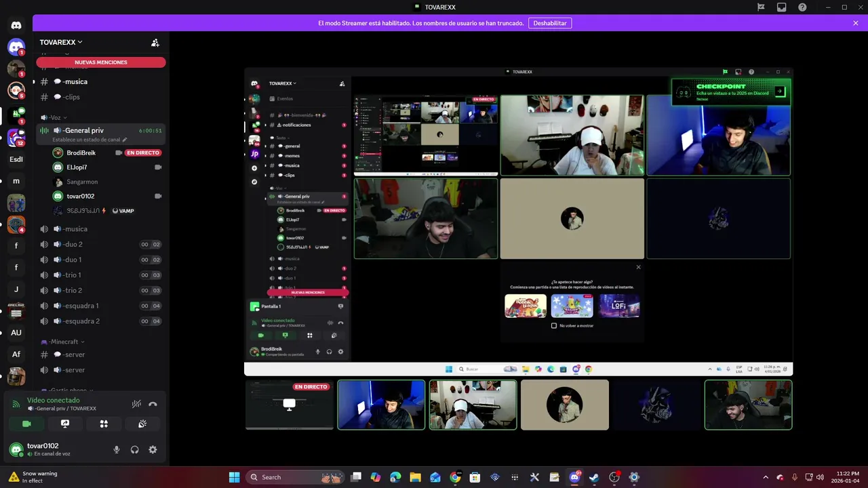This screenshot has width=868, height=488.
Task: Toggle the camera off button
Action: tap(26, 424)
